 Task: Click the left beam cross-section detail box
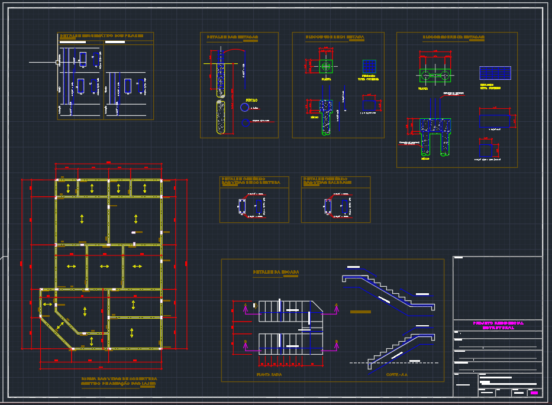254,199
